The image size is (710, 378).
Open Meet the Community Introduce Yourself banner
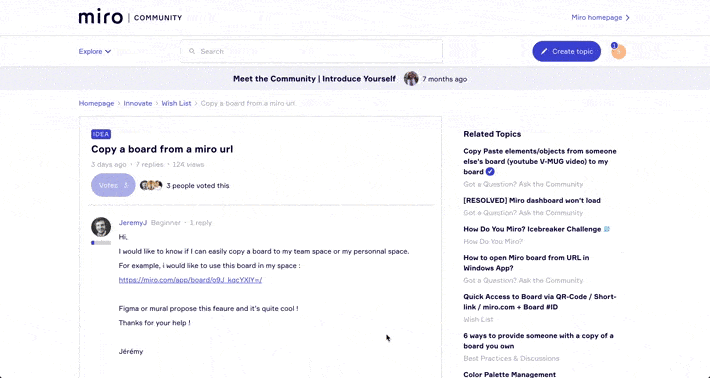click(x=314, y=79)
